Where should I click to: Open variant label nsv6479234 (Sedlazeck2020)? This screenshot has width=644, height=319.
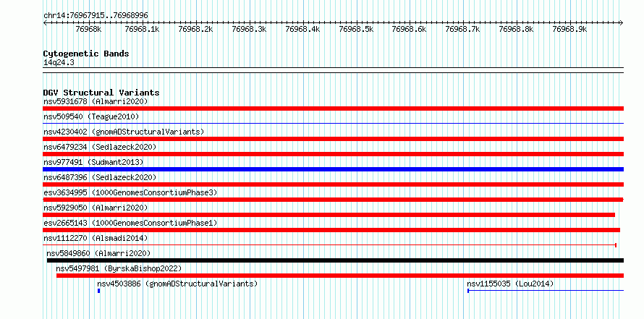[100, 147]
